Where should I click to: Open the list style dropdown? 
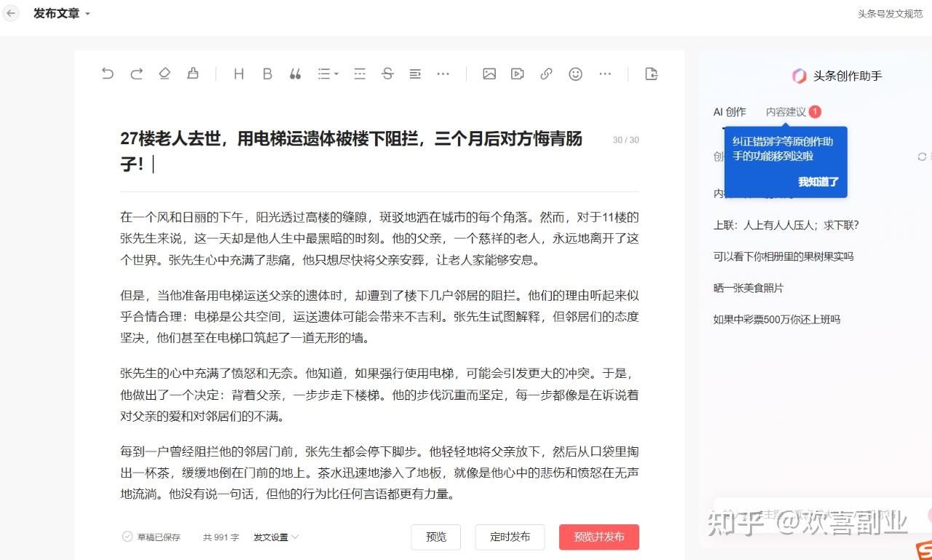point(328,74)
